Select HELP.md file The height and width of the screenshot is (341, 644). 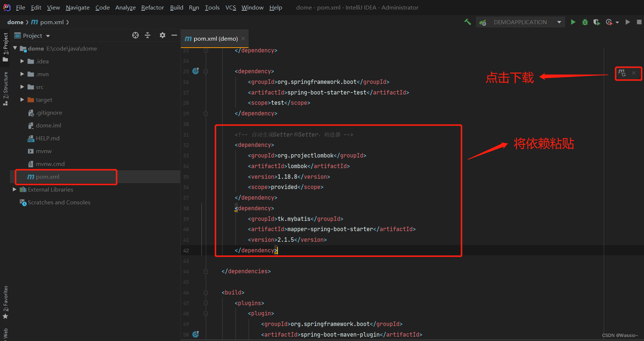click(48, 138)
